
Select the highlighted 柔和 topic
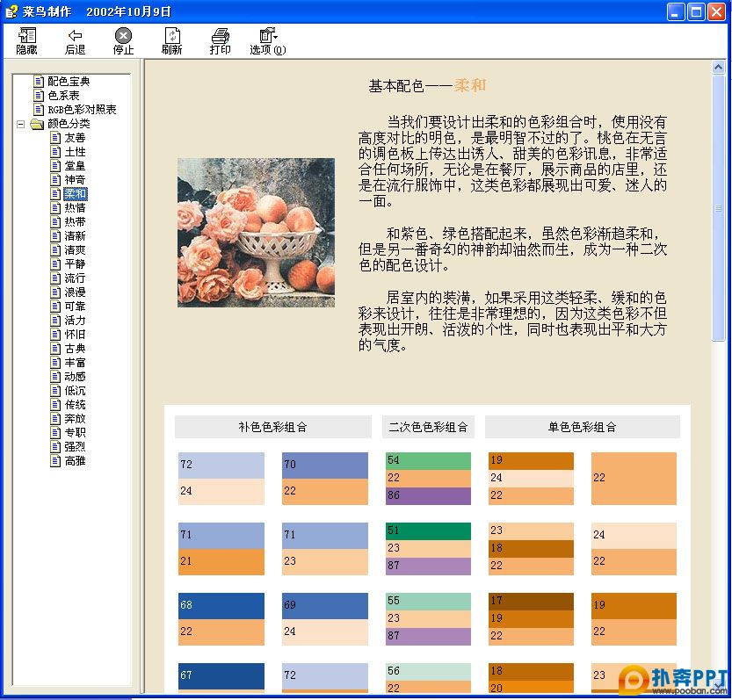76,194
